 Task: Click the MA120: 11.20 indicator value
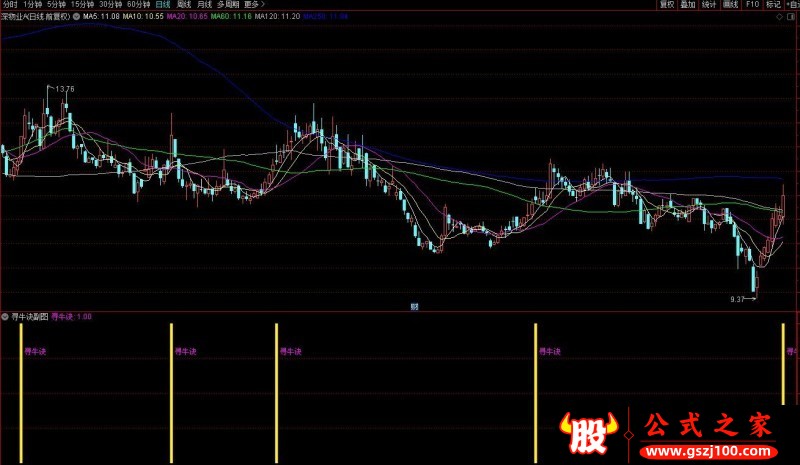(277, 16)
